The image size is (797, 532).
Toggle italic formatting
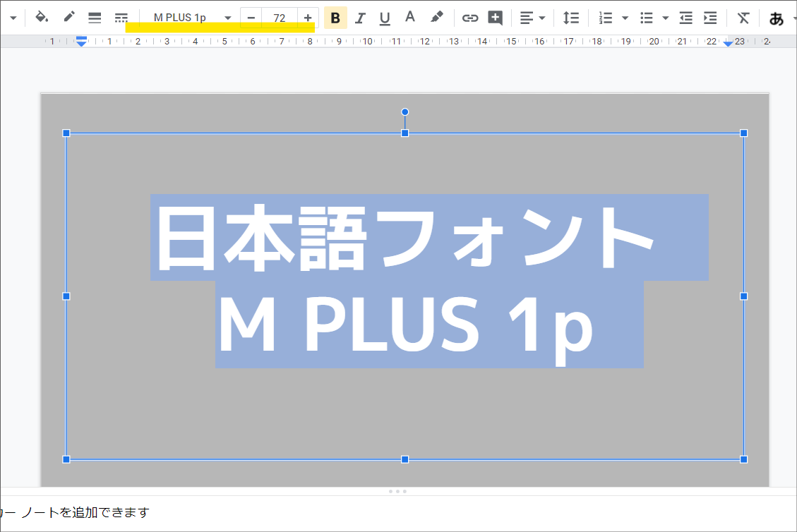click(x=360, y=18)
